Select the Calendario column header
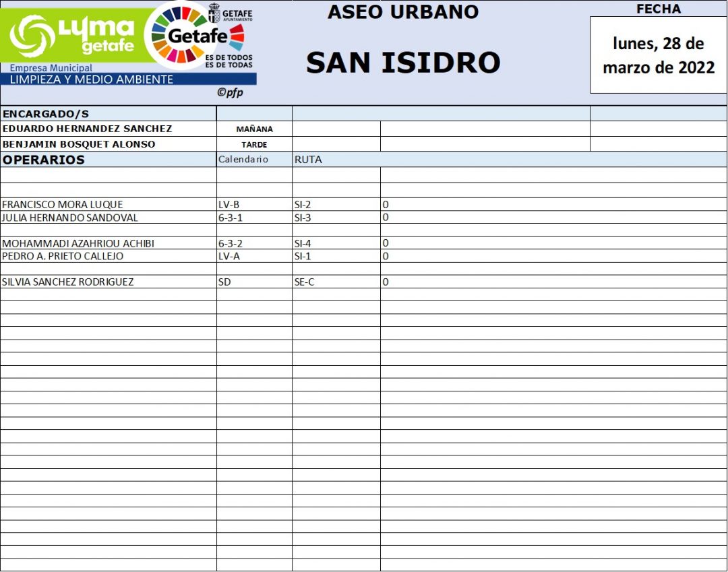 (243, 160)
